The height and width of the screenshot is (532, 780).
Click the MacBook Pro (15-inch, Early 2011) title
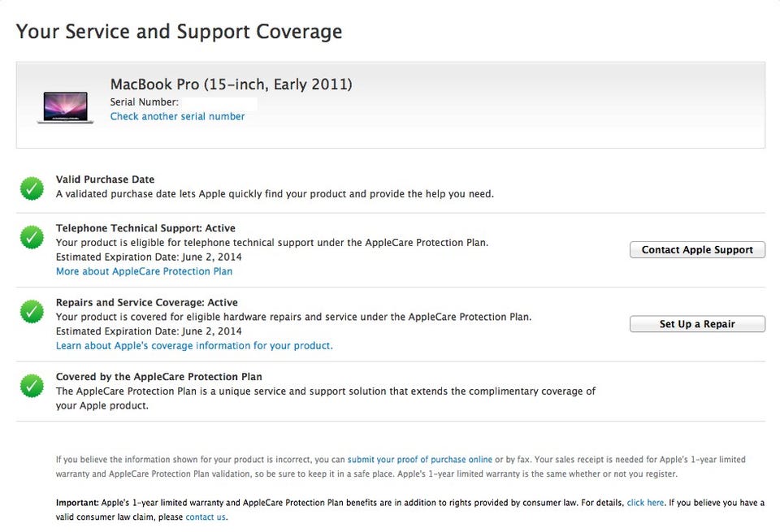tap(231, 84)
